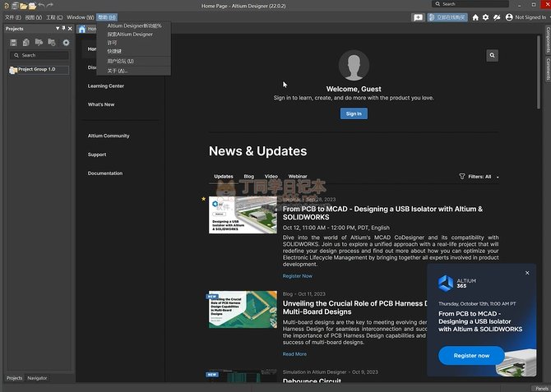The image size is (551, 392).
Task: Click the Register now button
Action: [x=471, y=356]
